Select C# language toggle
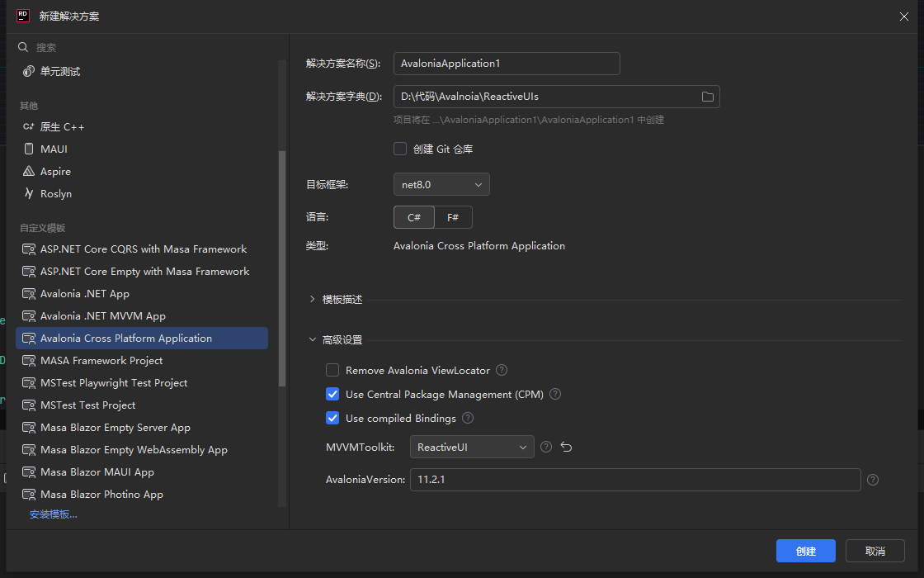 click(413, 217)
